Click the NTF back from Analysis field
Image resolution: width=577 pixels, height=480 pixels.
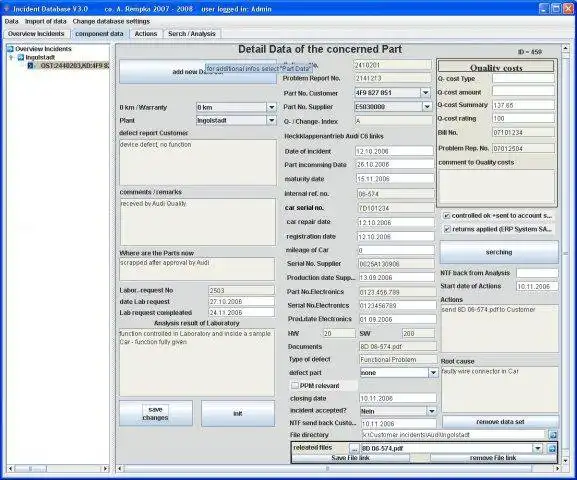[537, 273]
